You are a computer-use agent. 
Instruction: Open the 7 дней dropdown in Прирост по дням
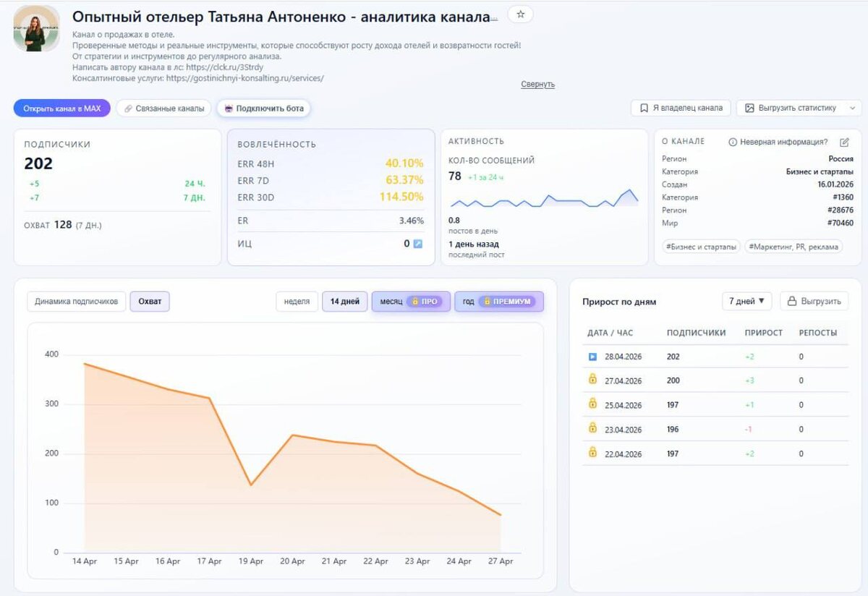[747, 302]
